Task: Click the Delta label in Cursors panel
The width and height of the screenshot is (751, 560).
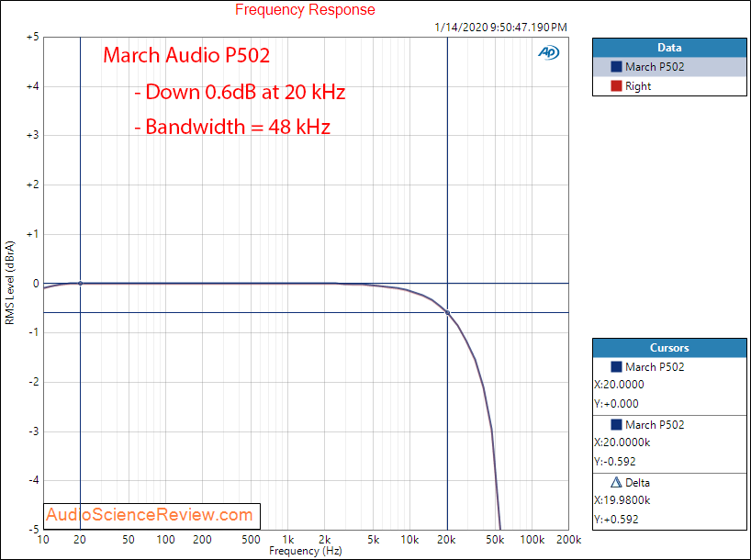Action: click(637, 483)
